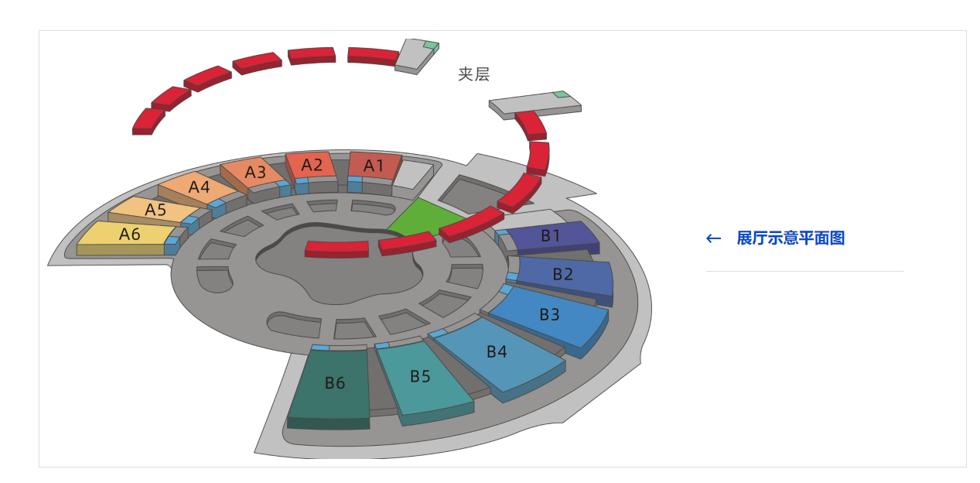
Task: Select the teal B5 hall
Action: click(420, 378)
